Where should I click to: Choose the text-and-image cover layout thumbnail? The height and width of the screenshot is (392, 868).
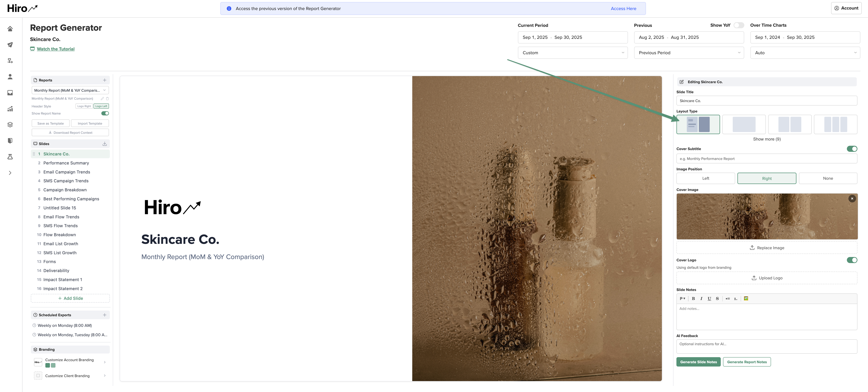tap(698, 124)
